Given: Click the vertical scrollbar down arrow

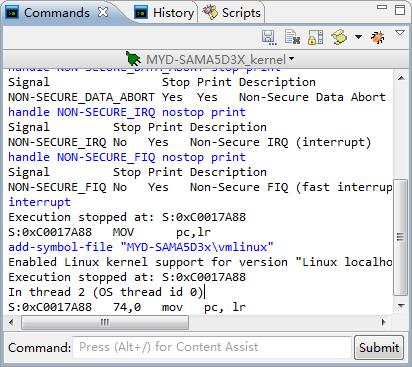Looking at the screenshot, I should pyautogui.click(x=401, y=306).
